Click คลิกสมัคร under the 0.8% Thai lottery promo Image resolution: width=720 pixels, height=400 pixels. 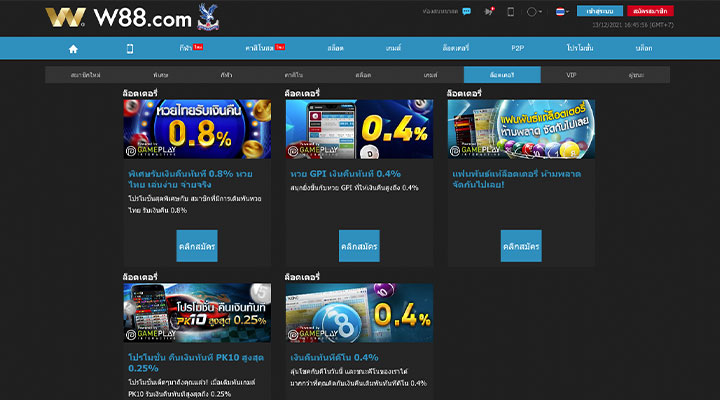(197, 246)
